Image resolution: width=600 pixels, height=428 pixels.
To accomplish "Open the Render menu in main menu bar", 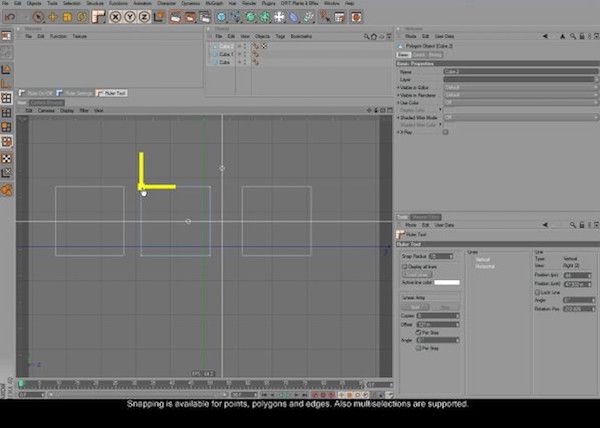I will 249,3.
